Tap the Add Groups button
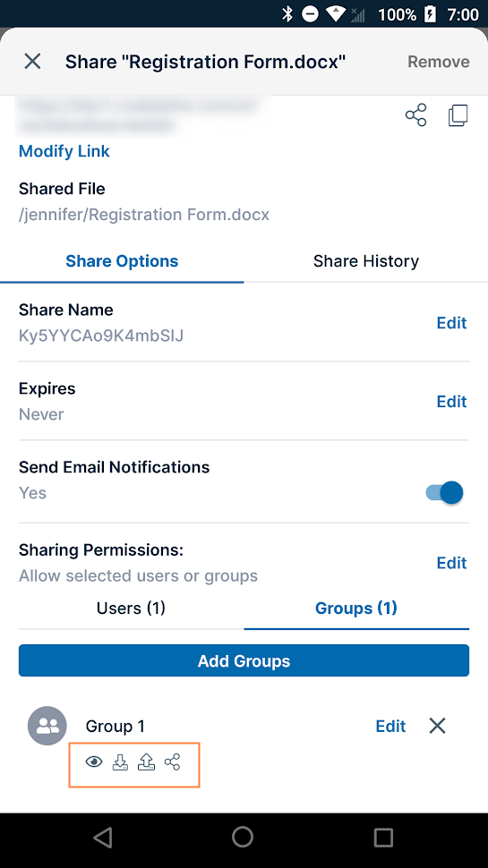 pos(244,660)
